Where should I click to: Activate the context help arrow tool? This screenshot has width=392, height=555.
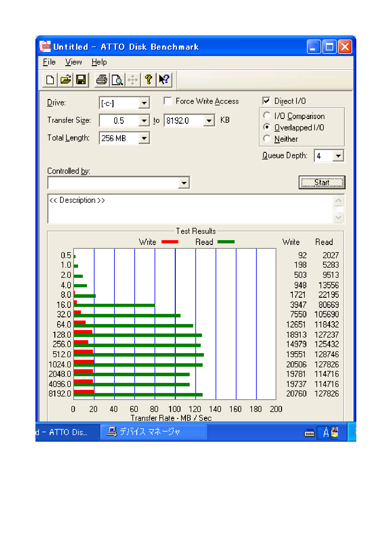tap(164, 80)
